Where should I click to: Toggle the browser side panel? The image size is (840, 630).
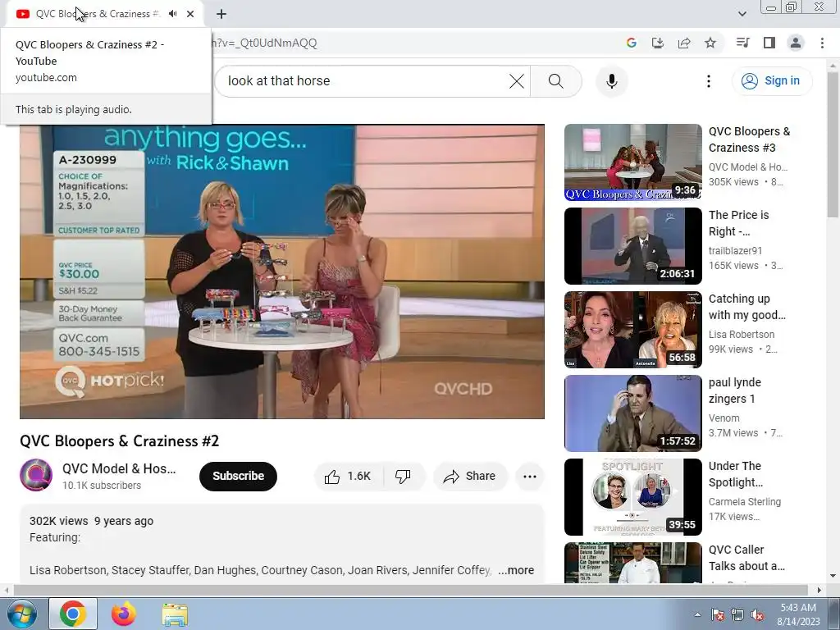pyautogui.click(x=769, y=43)
